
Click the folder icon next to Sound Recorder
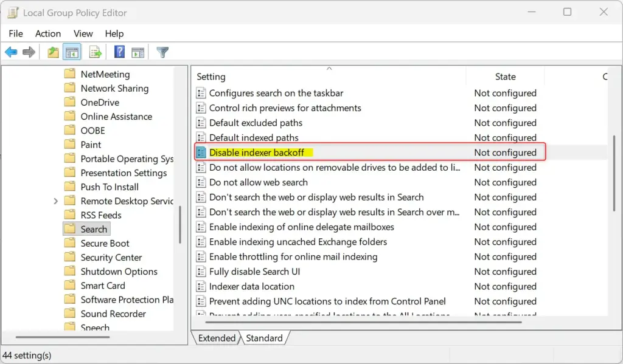click(x=70, y=313)
